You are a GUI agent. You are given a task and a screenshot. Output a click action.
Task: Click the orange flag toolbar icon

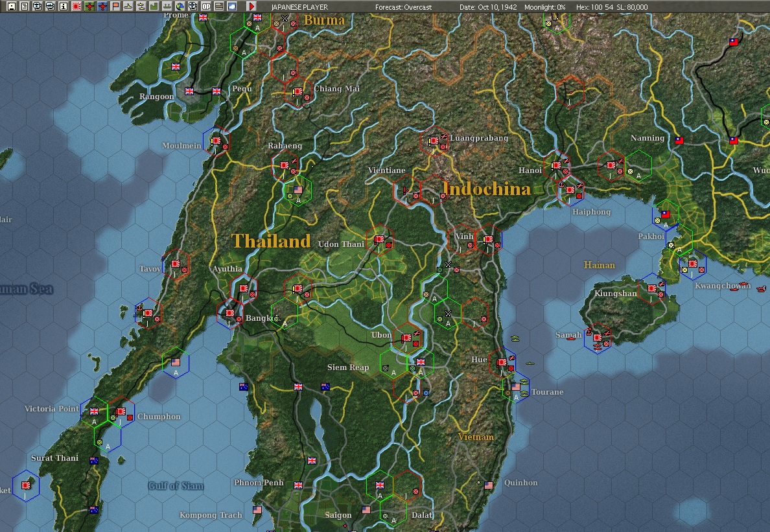pyautogui.click(x=115, y=6)
